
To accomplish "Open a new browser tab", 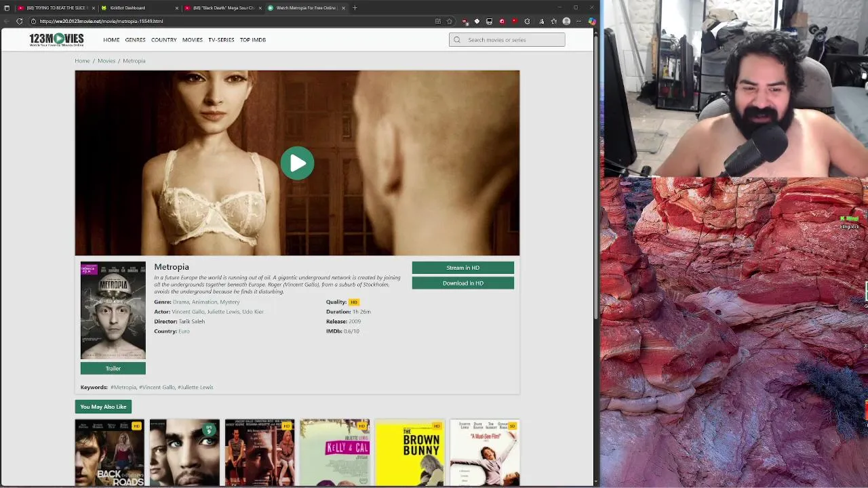I will 355,7.
